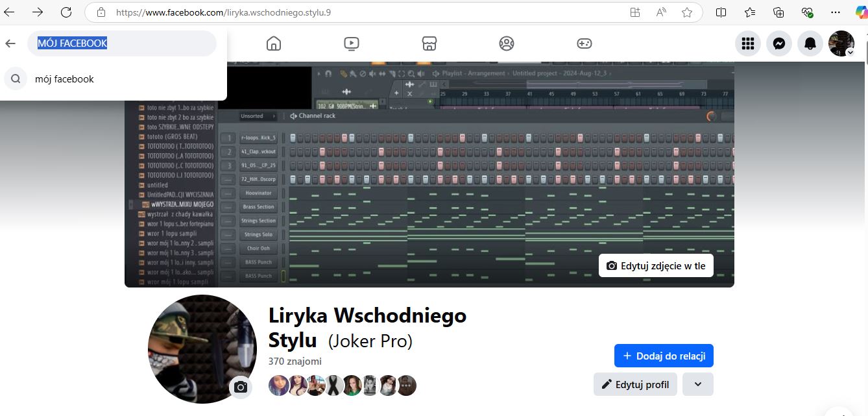Open the Facebook Watch video tab
Screen dimensions: 868x416
click(x=351, y=43)
